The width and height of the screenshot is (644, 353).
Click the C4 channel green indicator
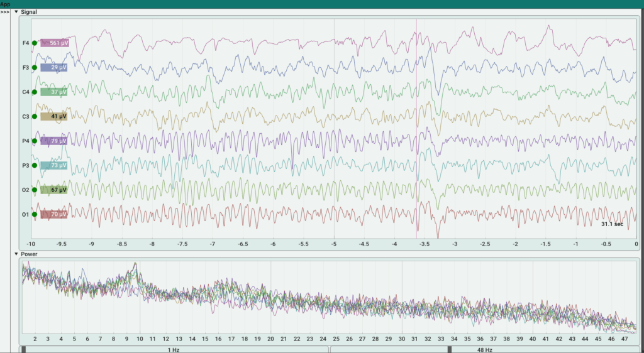coord(35,92)
